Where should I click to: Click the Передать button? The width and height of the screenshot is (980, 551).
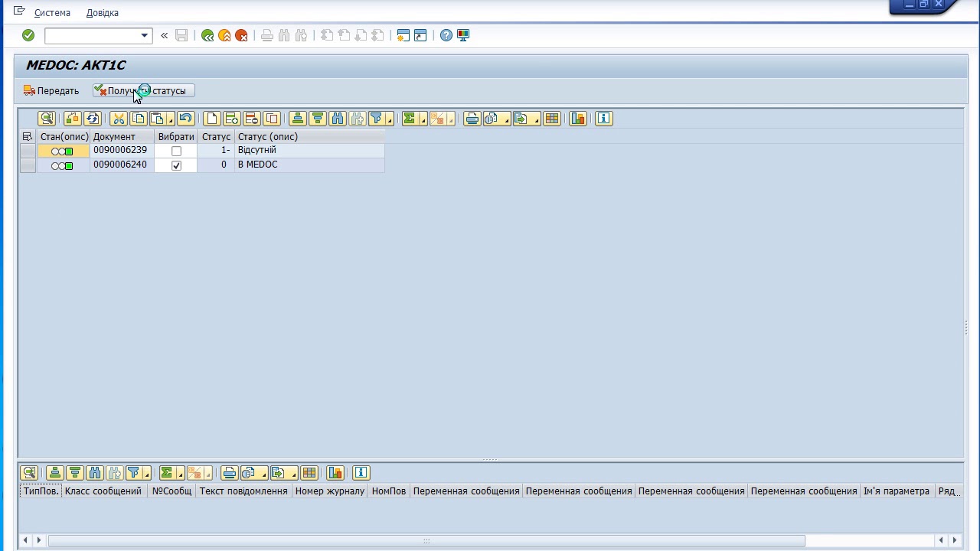point(51,90)
